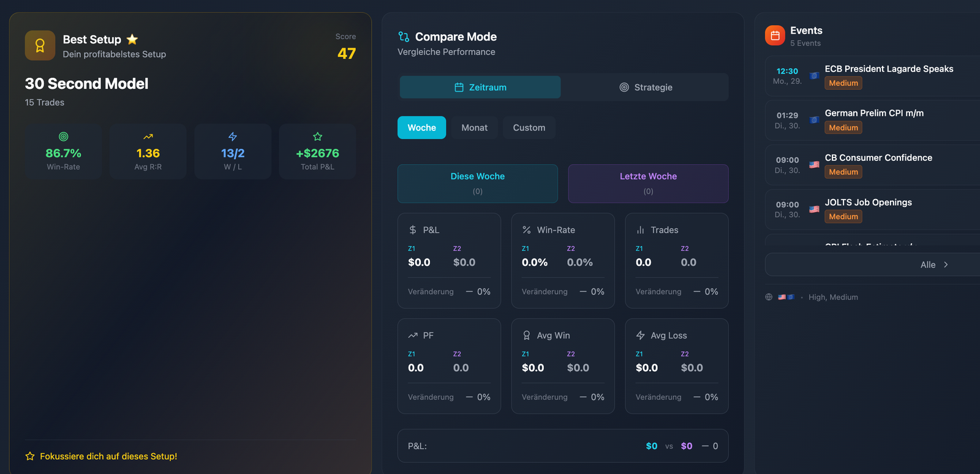Click the 15 Trades count
Screen dimensions: 980x474
(45, 102)
